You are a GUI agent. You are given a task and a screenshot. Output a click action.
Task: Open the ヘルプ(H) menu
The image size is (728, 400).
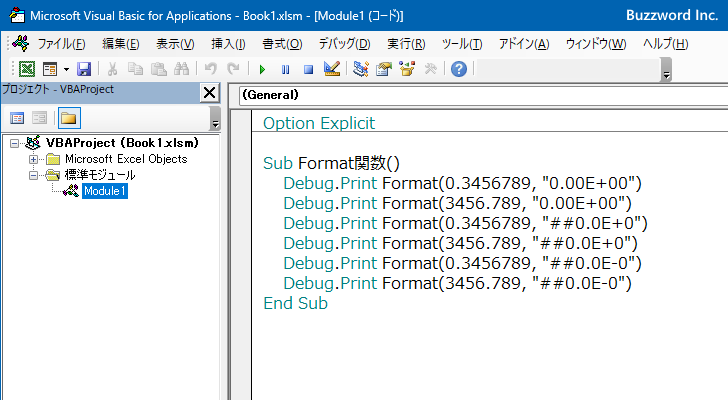665,44
